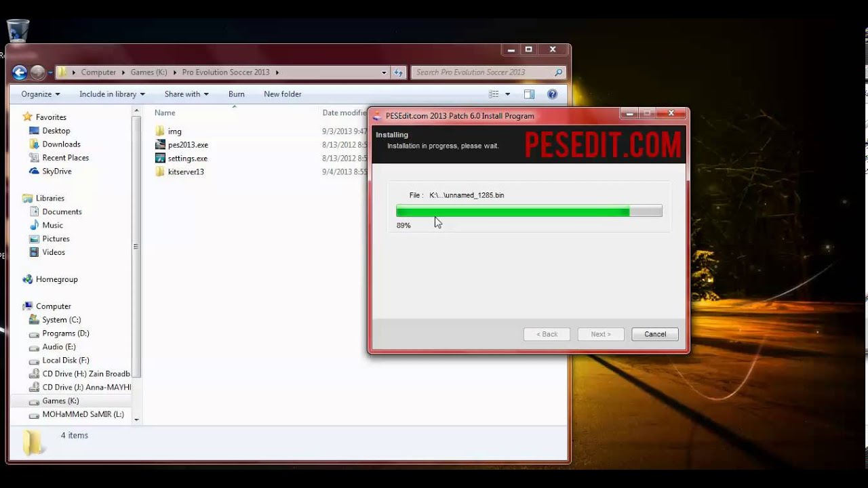Select MOHaMMeD SaMIR (L:) drive

pyautogui.click(x=83, y=414)
